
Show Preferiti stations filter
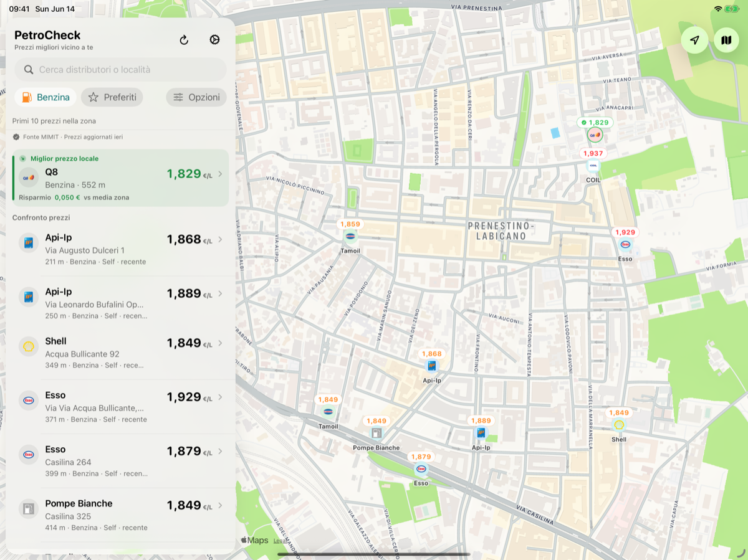(112, 97)
